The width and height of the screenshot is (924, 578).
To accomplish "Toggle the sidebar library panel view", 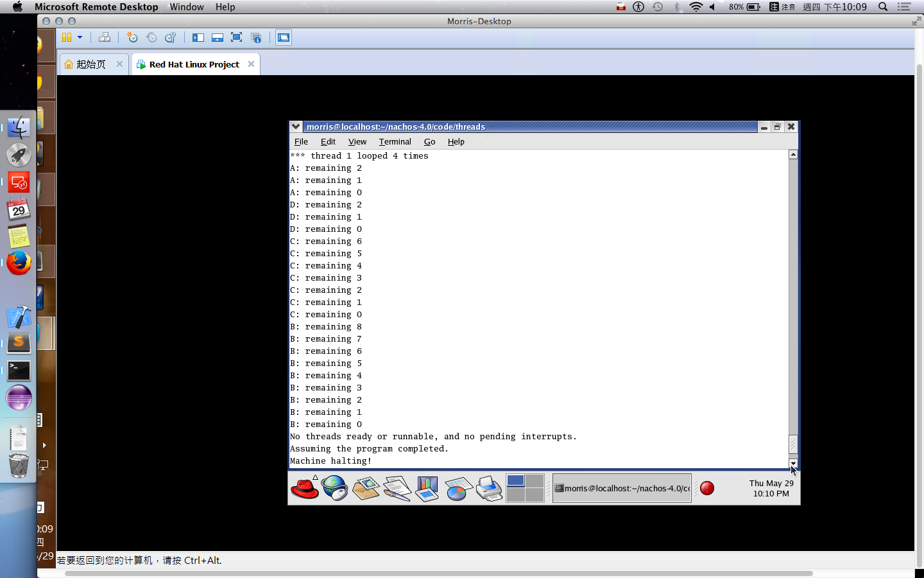I will click(198, 37).
